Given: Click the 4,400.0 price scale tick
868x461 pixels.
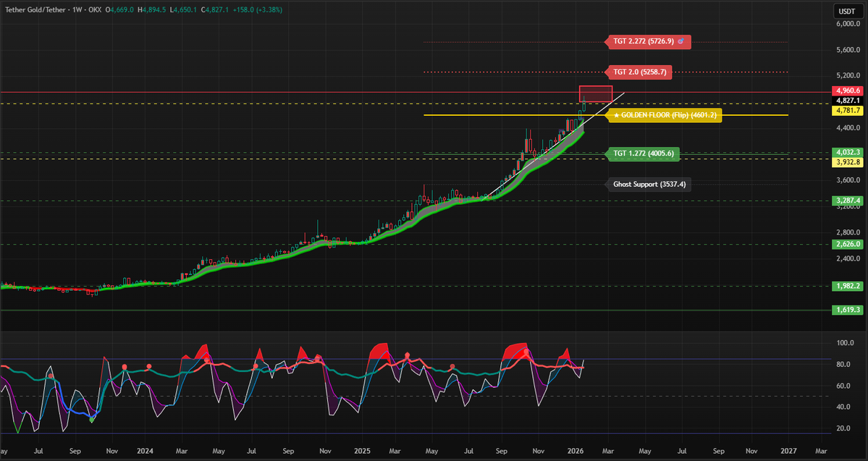Looking at the screenshot, I should (x=848, y=128).
